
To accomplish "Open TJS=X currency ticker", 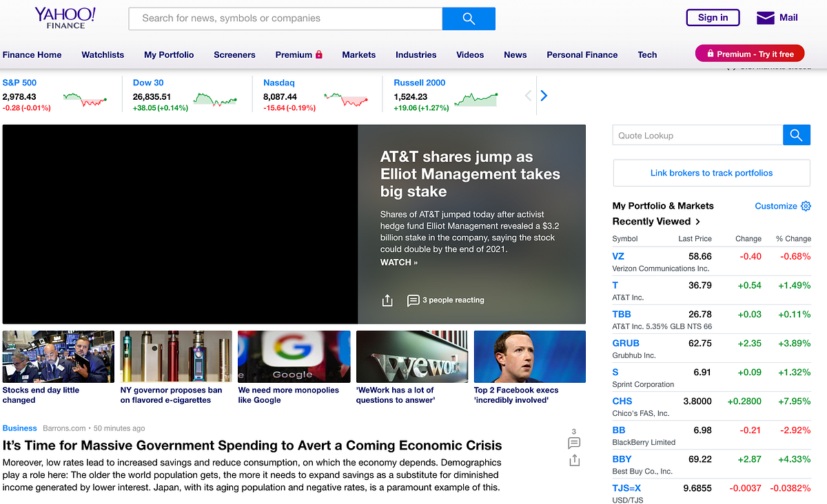I will click(x=626, y=487).
